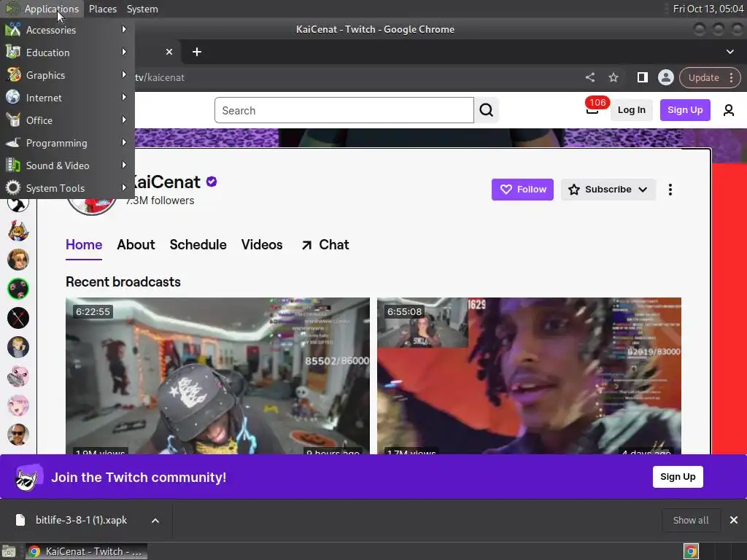Close the current Chrome tab

click(169, 52)
